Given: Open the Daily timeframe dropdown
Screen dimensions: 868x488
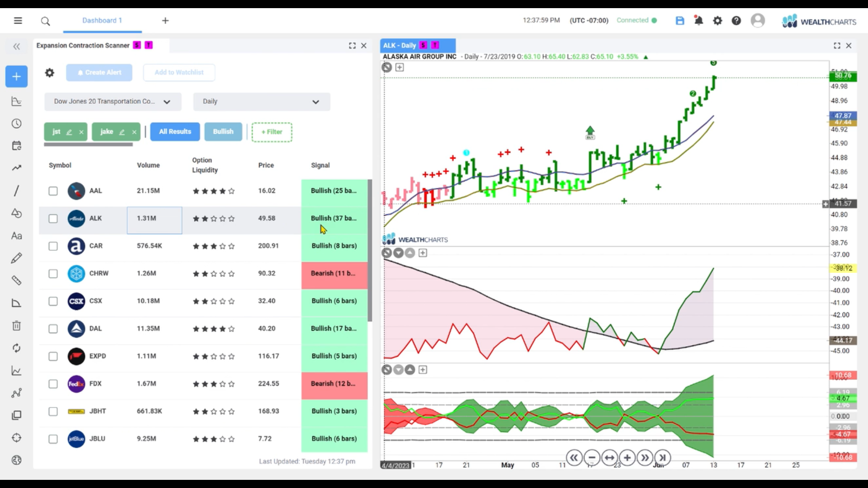Looking at the screenshot, I should point(262,102).
